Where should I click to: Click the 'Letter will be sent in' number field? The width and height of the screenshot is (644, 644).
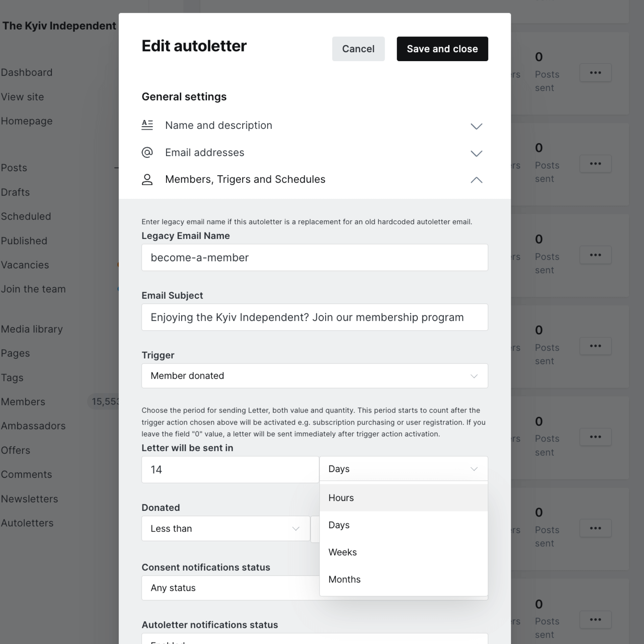tap(230, 469)
